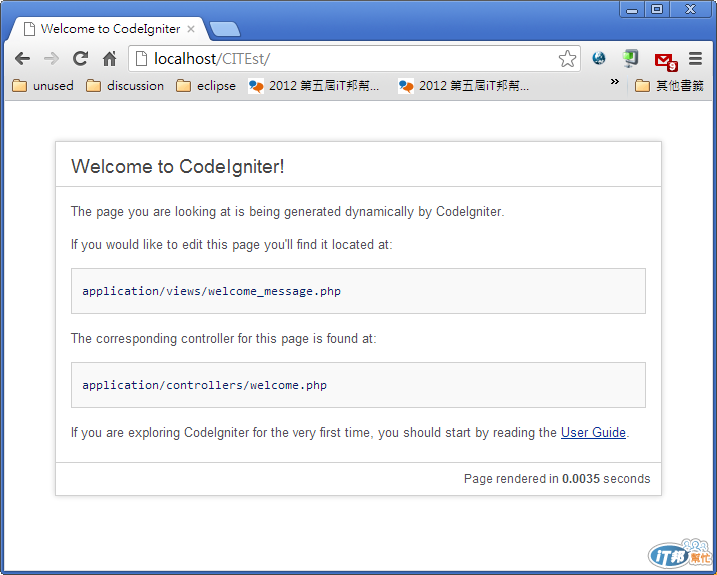Open the Chrome hamburger menu
Viewport: 717px width, 575px height.
695,59
